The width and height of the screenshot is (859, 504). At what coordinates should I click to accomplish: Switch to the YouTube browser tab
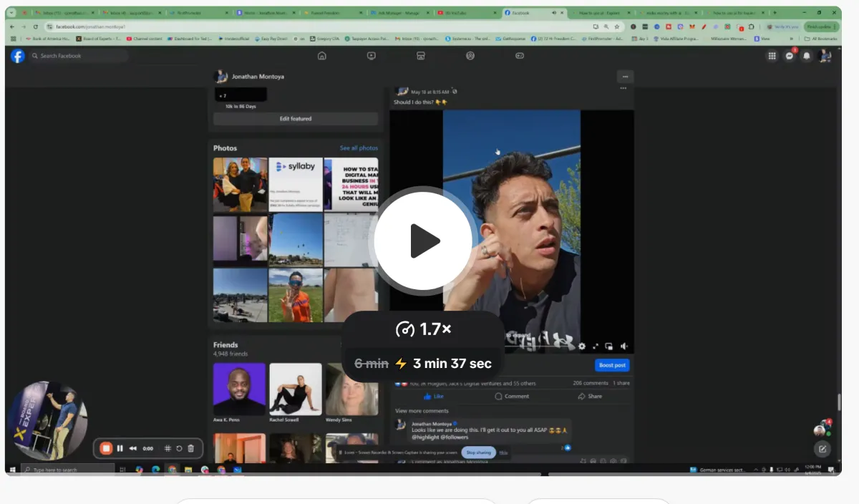pyautogui.click(x=466, y=13)
